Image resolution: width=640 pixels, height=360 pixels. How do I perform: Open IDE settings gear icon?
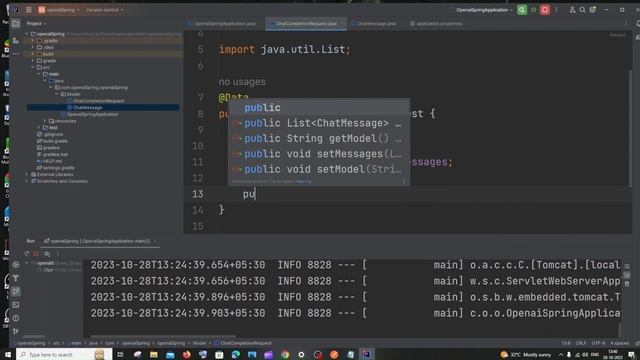[593, 10]
